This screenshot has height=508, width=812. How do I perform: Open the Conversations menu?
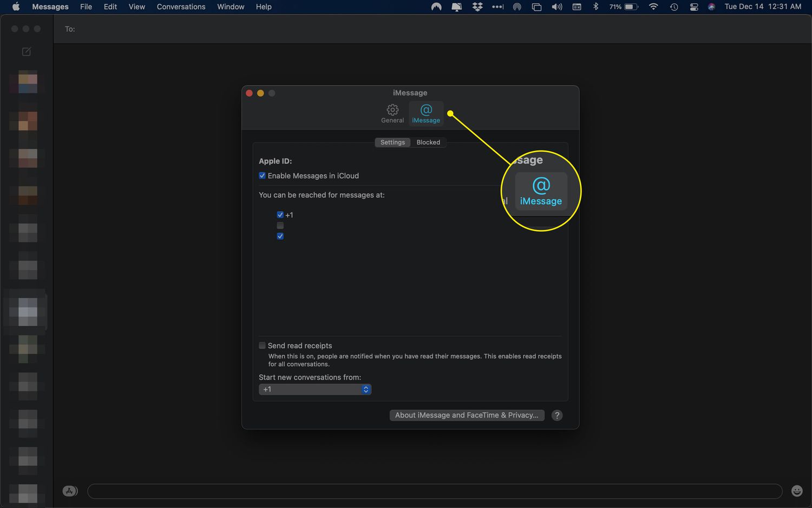pyautogui.click(x=181, y=7)
